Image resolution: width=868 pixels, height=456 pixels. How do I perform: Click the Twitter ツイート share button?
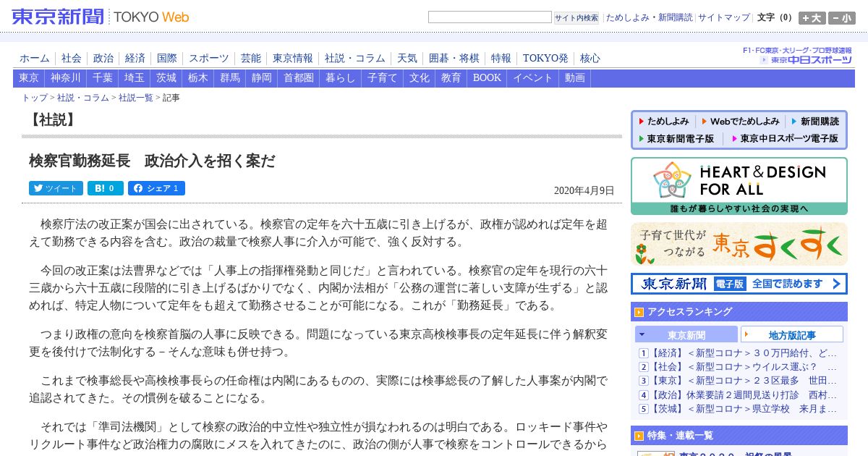56,188
